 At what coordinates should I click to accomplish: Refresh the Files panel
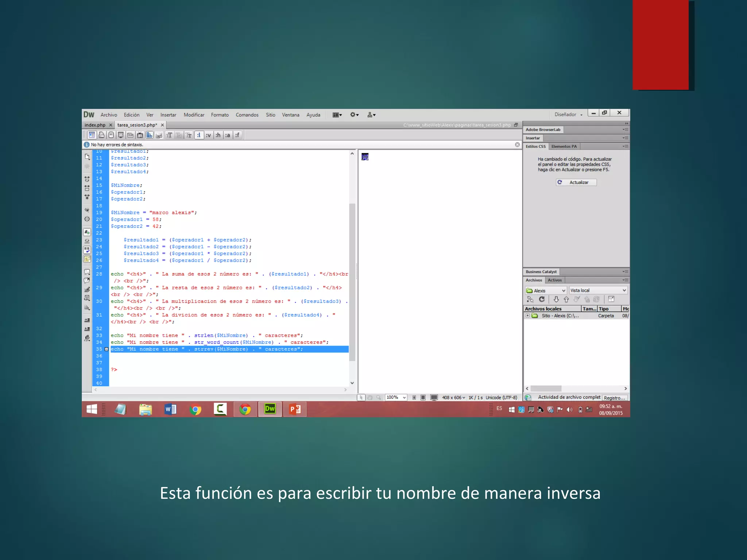tap(542, 299)
